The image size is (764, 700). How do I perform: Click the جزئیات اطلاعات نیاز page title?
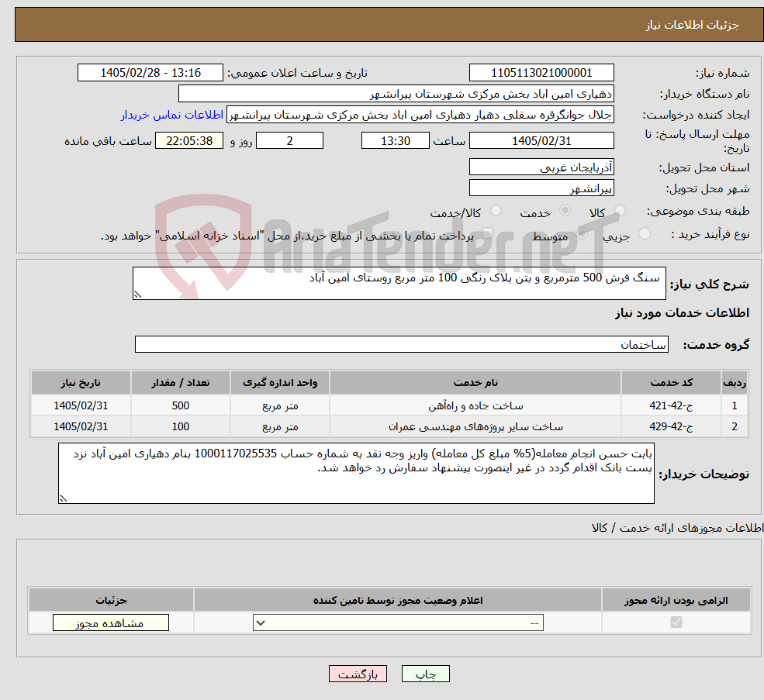pyautogui.click(x=692, y=25)
